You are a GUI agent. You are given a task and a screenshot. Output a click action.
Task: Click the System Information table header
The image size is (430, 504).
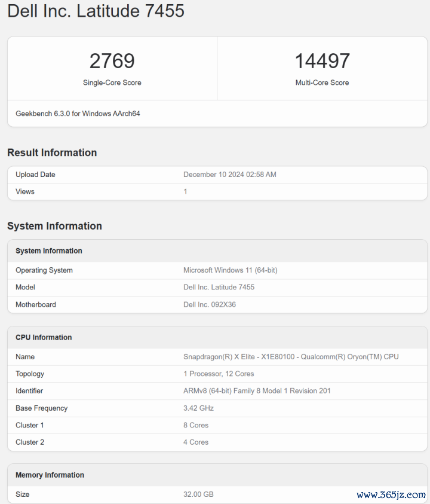[217, 251]
